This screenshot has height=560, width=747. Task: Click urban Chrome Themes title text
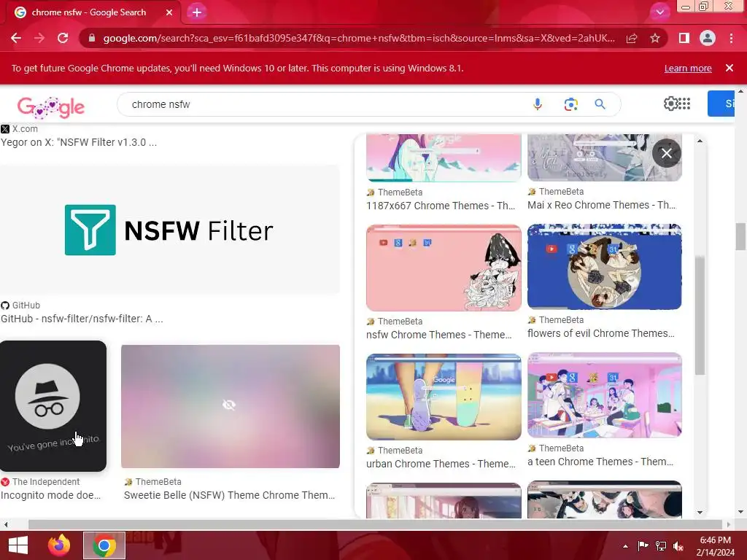coord(441,464)
